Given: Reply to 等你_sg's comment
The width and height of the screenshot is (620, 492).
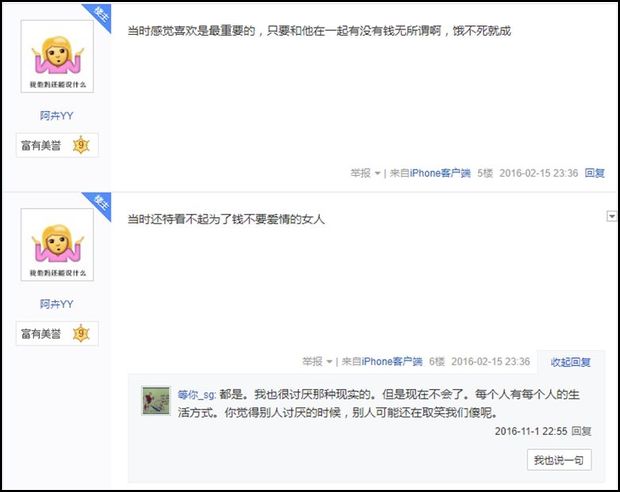Looking at the screenshot, I should [582, 431].
